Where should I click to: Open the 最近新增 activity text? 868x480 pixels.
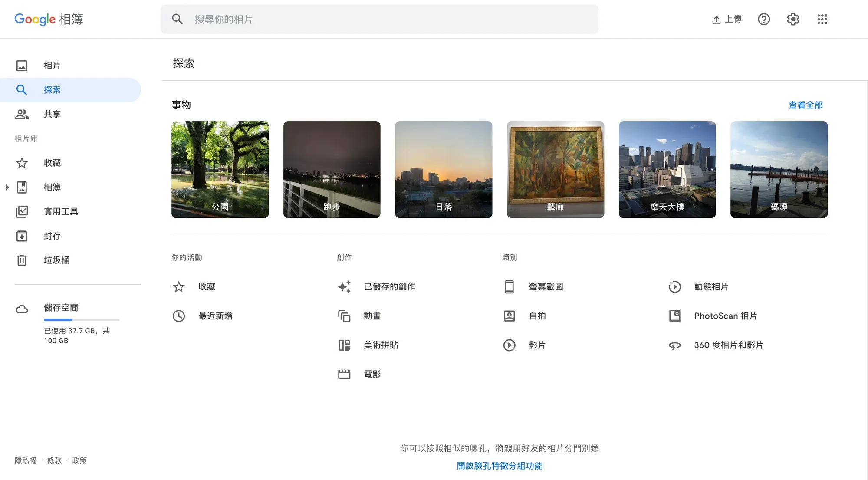[215, 316]
